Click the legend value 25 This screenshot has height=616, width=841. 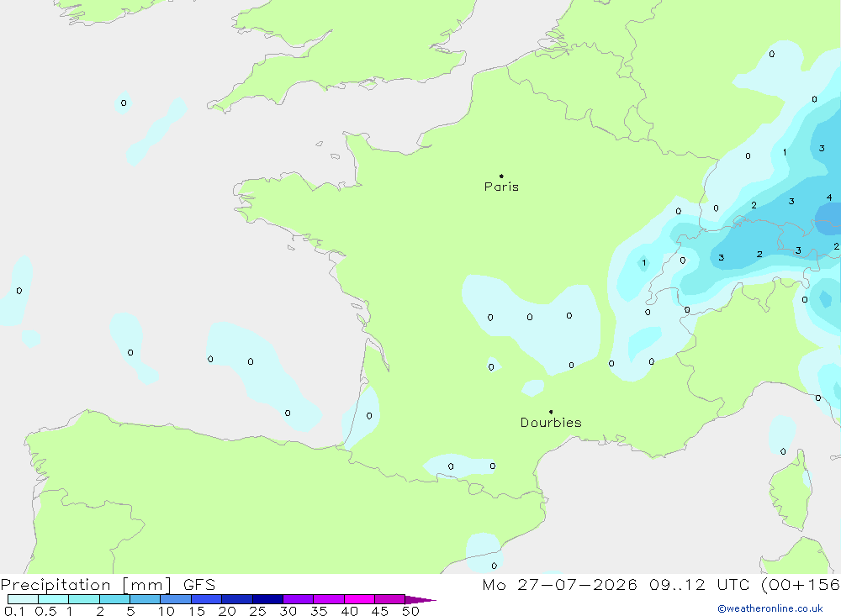[257, 611]
